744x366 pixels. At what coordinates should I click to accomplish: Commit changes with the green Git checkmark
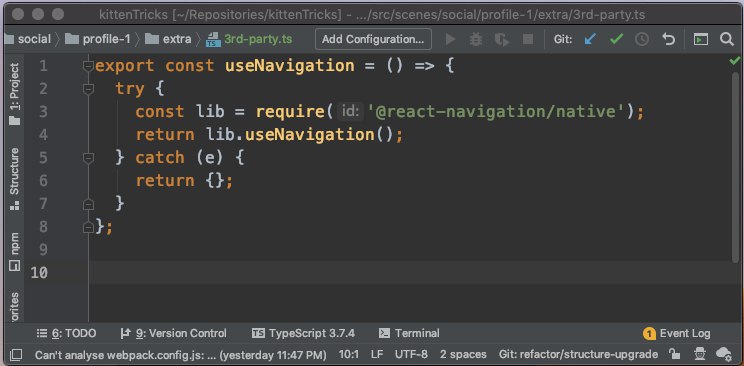tap(616, 39)
